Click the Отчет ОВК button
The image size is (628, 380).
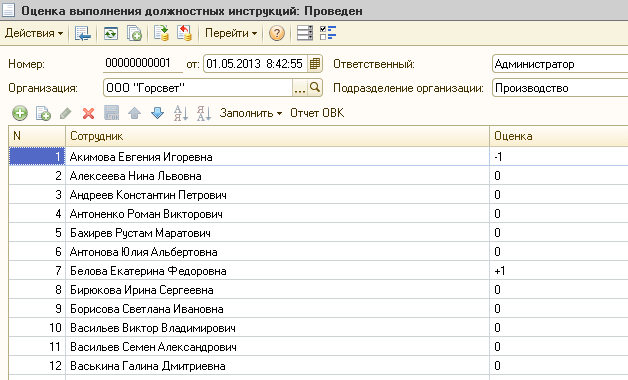pyautogui.click(x=317, y=113)
